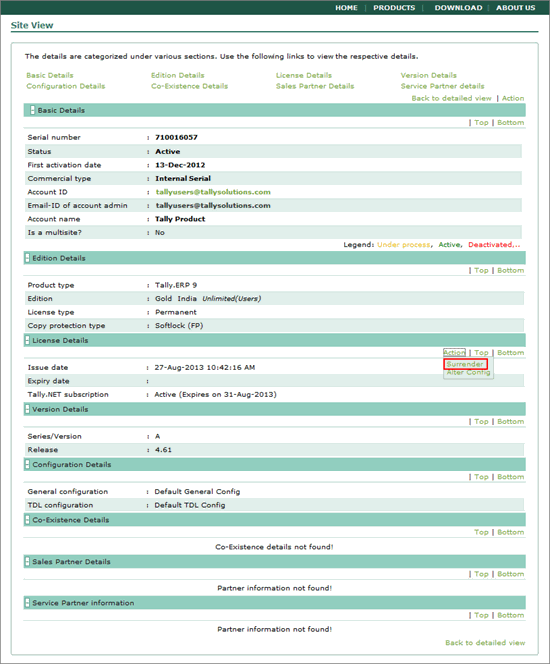The width and height of the screenshot is (550, 664).
Task: Collapse the License Details section
Action: pyautogui.click(x=28, y=340)
